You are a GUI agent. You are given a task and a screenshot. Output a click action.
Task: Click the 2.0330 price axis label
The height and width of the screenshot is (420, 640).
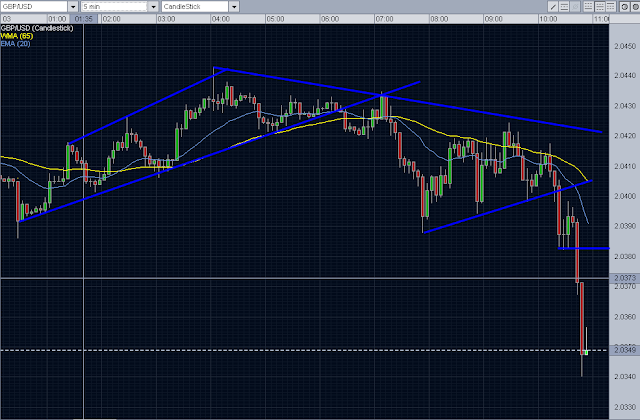point(625,407)
